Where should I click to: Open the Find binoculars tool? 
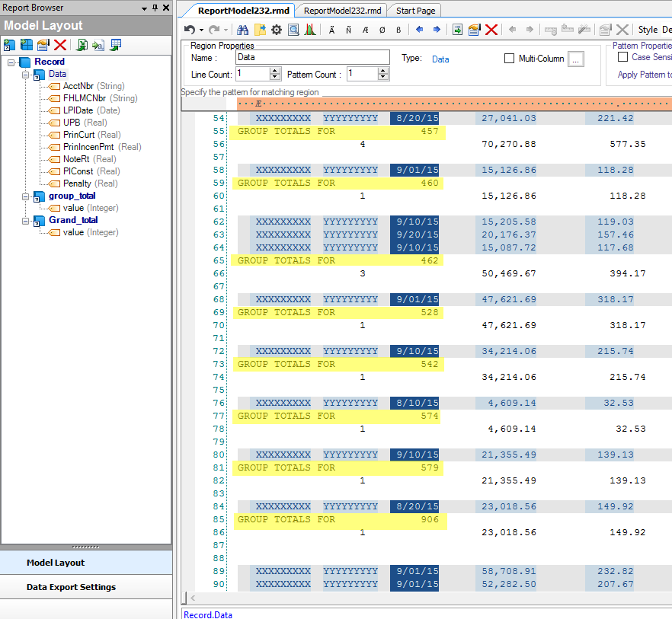point(243,30)
